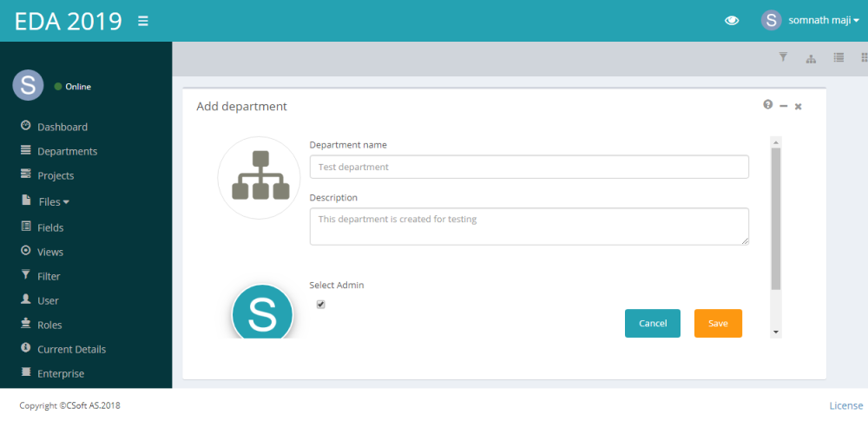The height and width of the screenshot is (421, 868).
Task: Click the hamburger menu icon beside EDA 2019
Action: click(x=143, y=21)
